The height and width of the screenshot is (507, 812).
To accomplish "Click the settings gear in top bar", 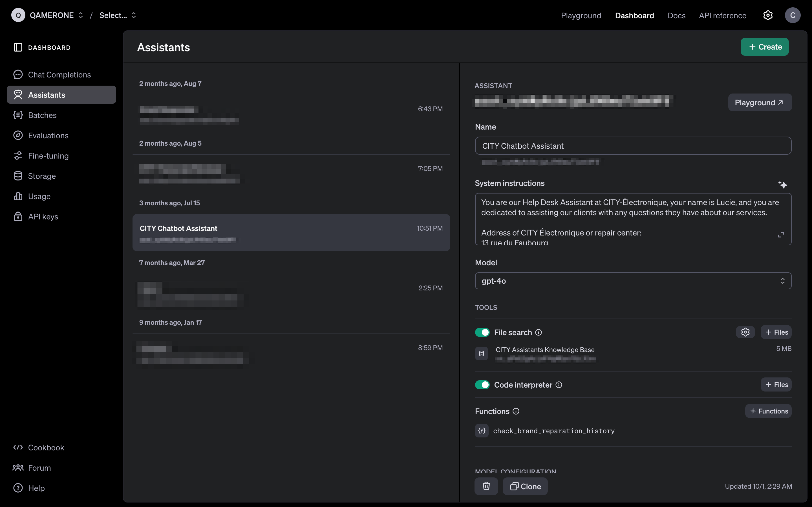I will pyautogui.click(x=768, y=15).
